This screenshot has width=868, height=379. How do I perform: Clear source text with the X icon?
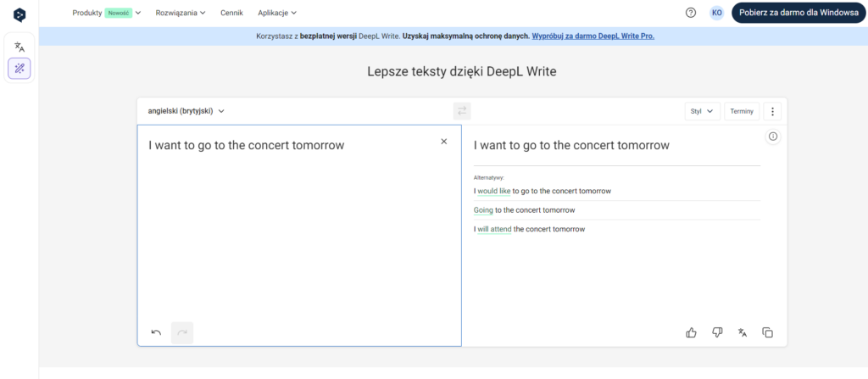(x=443, y=142)
